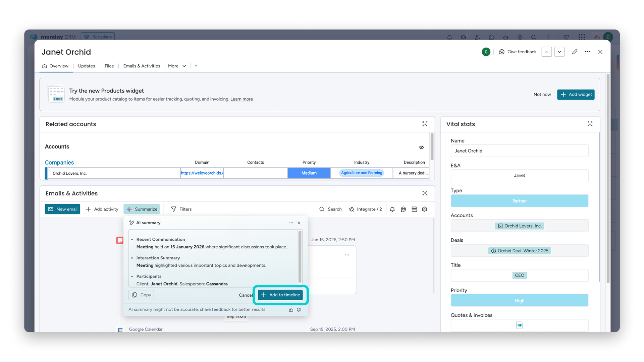644x362 pixels.
Task: Click the Agriculture and Farming industry tag
Action: (362, 173)
